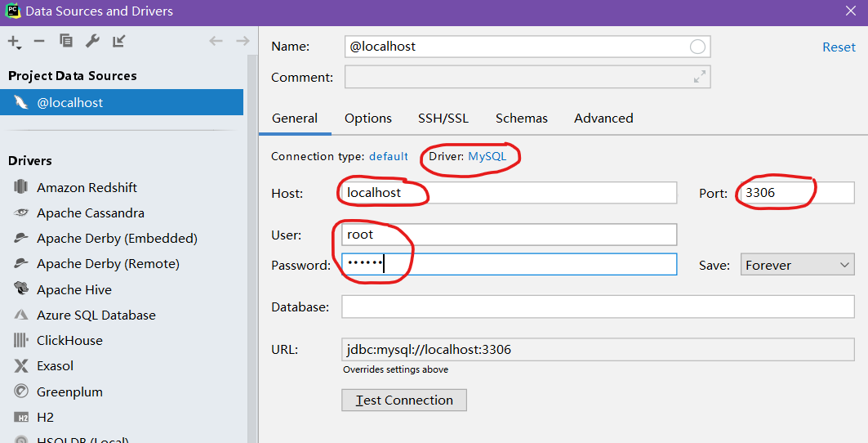868x443 pixels.
Task: Select the Apache Hive driver
Action: (x=74, y=290)
